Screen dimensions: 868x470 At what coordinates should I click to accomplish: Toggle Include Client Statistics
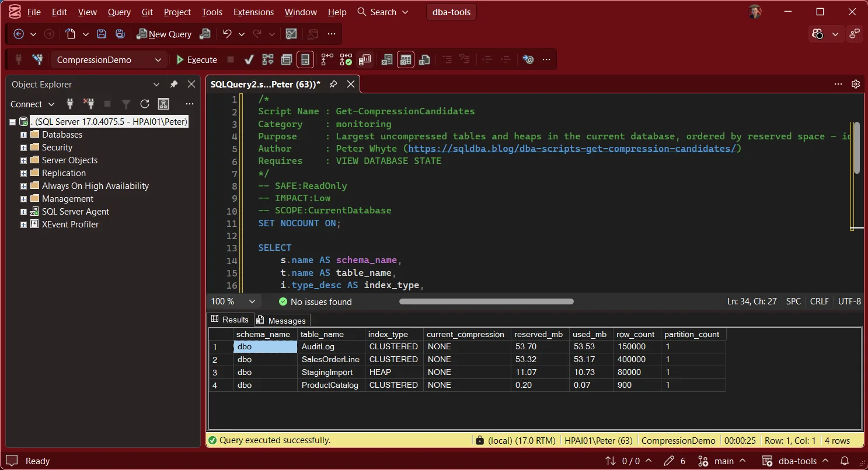(x=365, y=59)
